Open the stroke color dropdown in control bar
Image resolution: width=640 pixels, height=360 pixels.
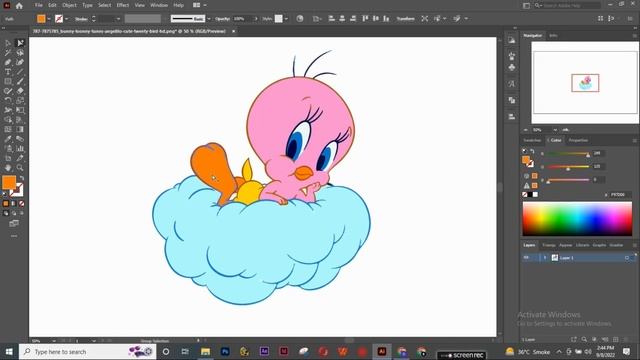67,19
